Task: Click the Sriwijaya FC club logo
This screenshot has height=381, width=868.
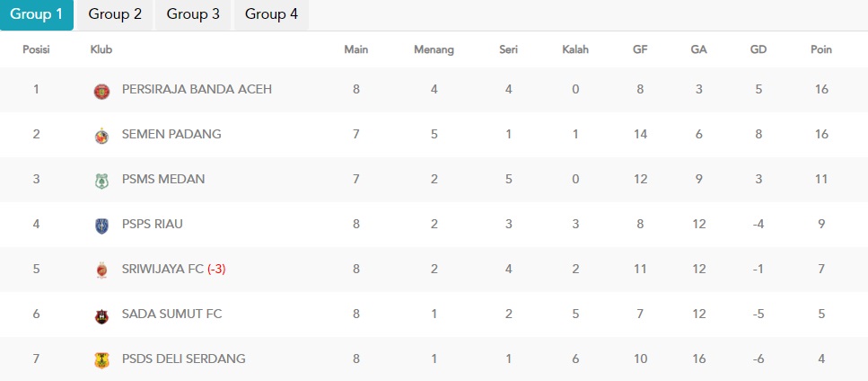Action: tap(101, 270)
